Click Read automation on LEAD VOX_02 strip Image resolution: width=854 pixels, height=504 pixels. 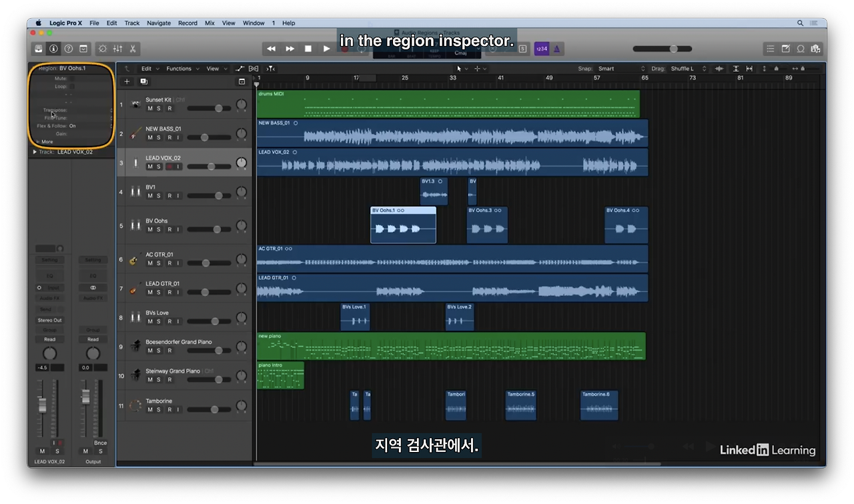49,339
